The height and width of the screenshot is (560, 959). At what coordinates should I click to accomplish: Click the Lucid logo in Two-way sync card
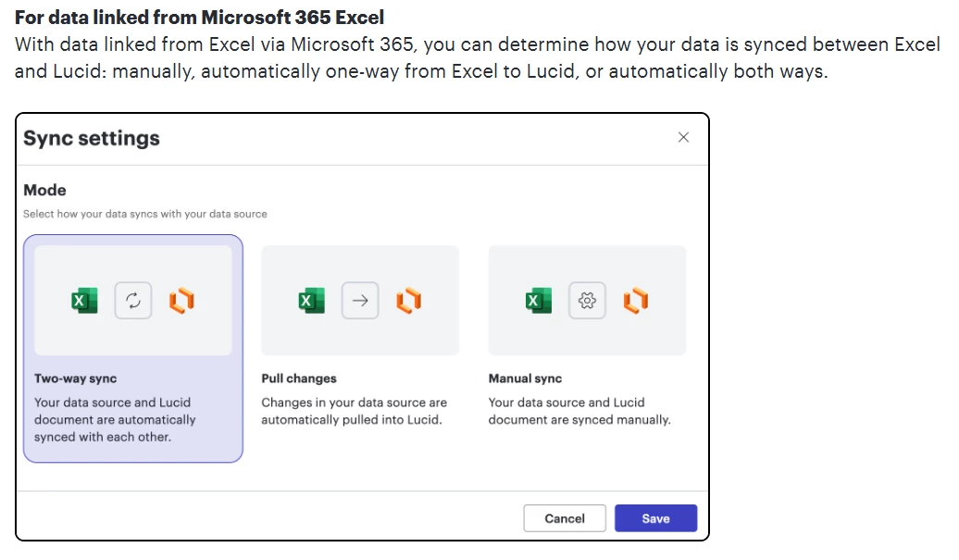point(181,300)
